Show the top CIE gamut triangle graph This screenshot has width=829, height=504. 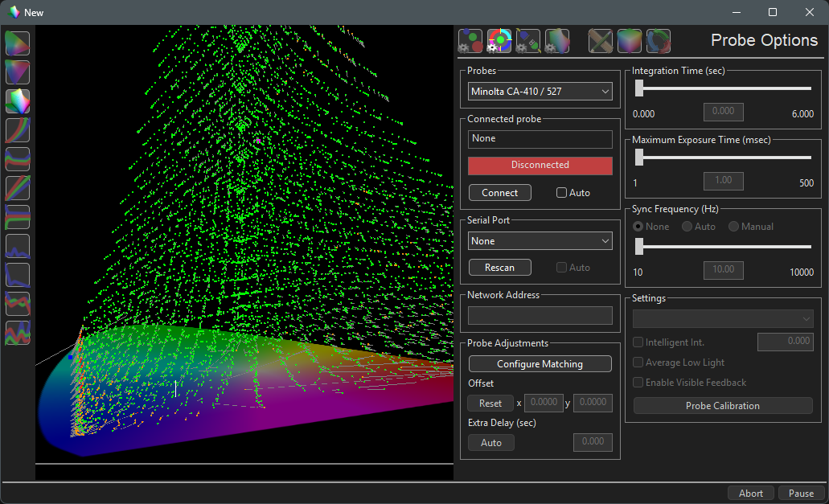[x=18, y=43]
